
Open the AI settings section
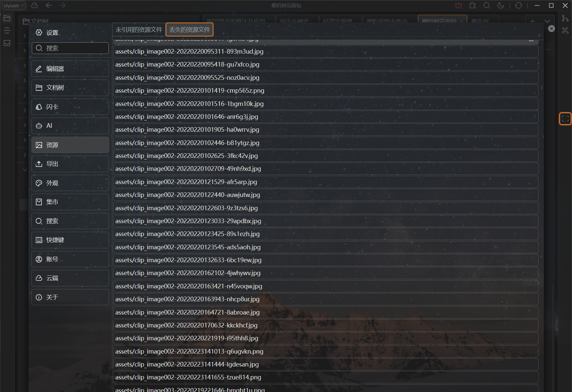tap(70, 126)
